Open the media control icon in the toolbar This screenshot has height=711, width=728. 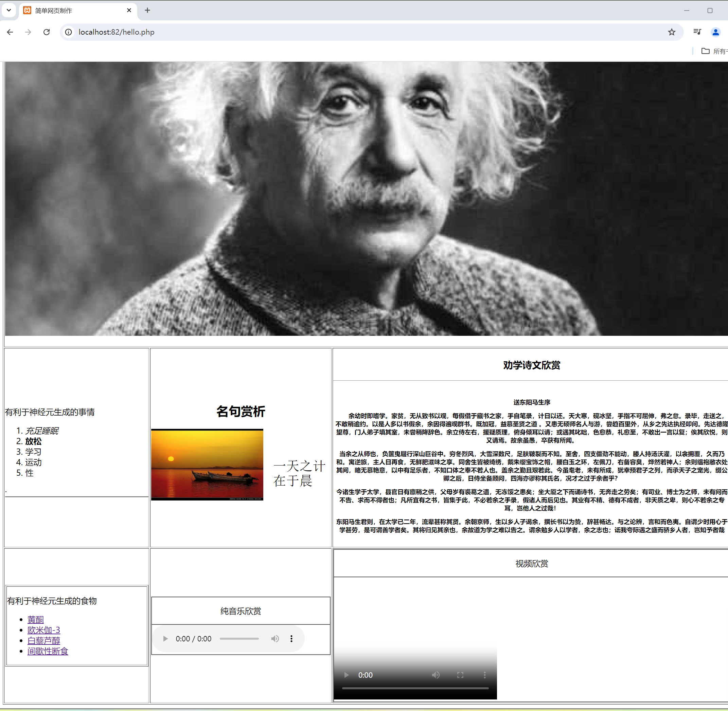coord(697,32)
